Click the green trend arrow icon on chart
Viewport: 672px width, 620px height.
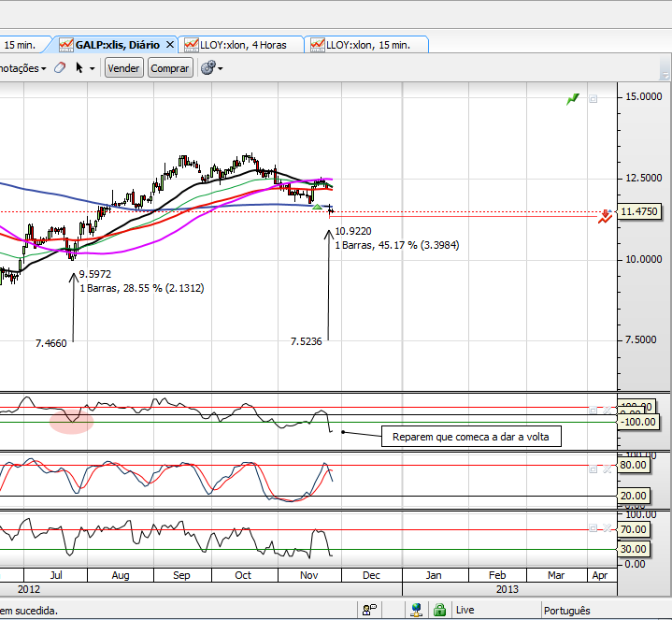(x=573, y=99)
